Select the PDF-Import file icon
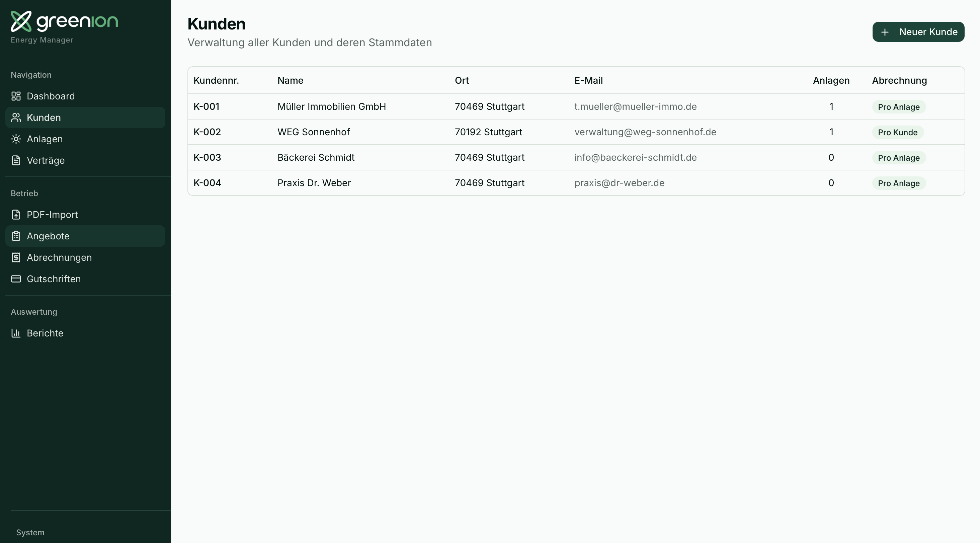This screenshot has height=543, width=980. pyautogui.click(x=16, y=215)
